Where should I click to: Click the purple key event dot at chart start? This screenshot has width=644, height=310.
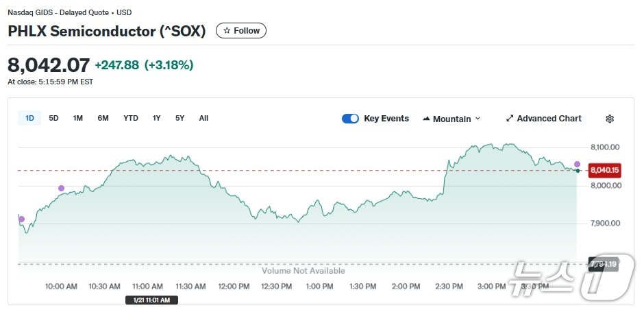(21, 219)
